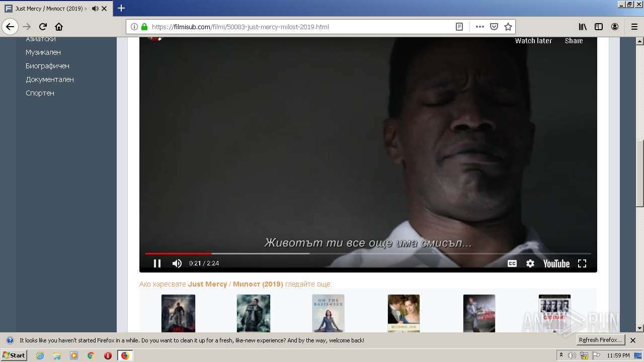Show sidebars icon
This screenshot has width=644, height=362.
[x=599, y=27]
